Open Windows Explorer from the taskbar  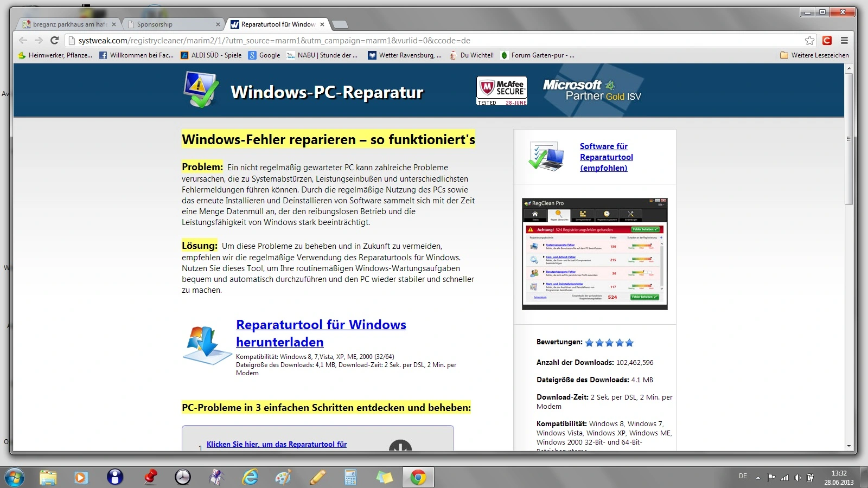click(48, 477)
